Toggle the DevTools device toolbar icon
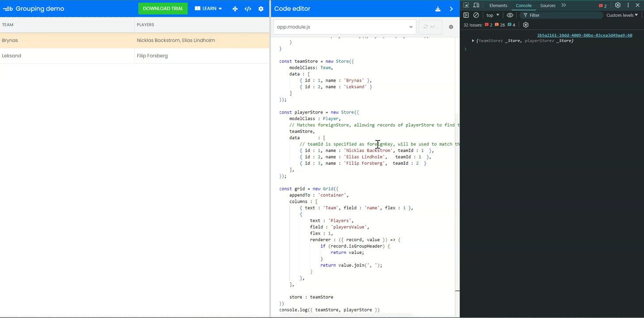Screen dimensions: 644x318 (476, 5)
